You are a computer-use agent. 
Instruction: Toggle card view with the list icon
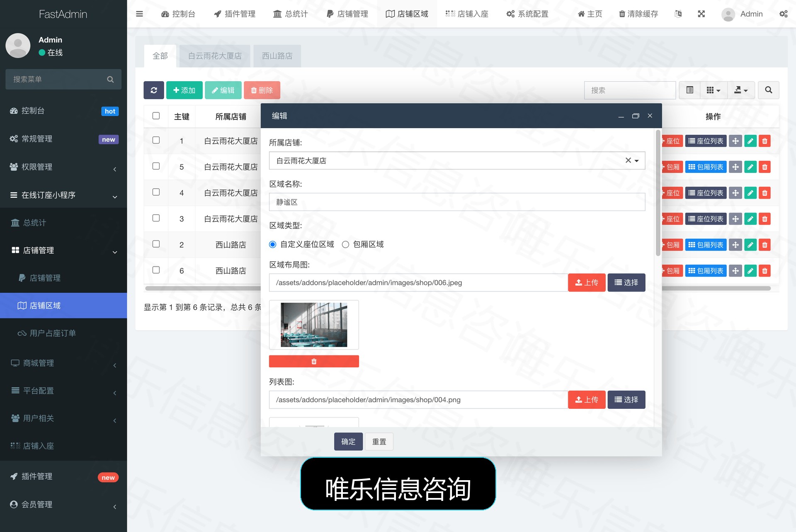pyautogui.click(x=690, y=90)
